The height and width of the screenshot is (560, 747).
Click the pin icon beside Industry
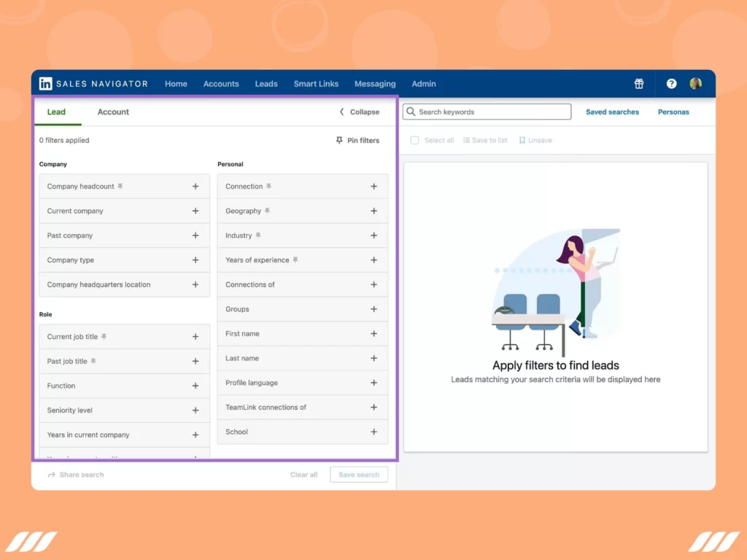(x=258, y=236)
